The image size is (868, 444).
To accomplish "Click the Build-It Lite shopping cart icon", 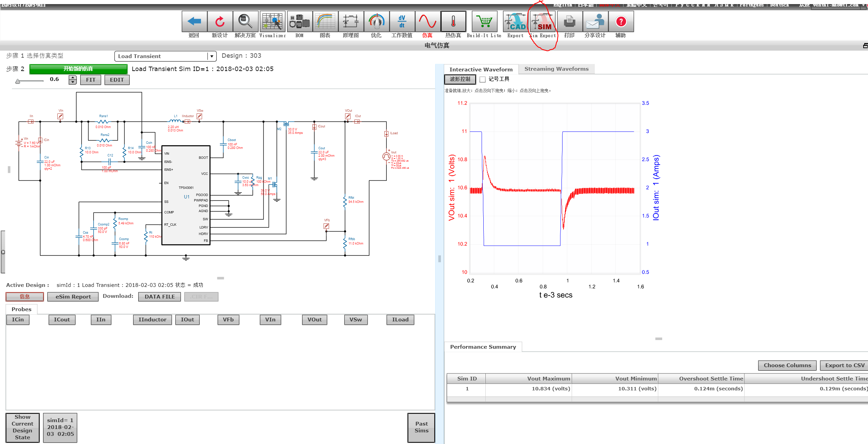I will pyautogui.click(x=484, y=22).
